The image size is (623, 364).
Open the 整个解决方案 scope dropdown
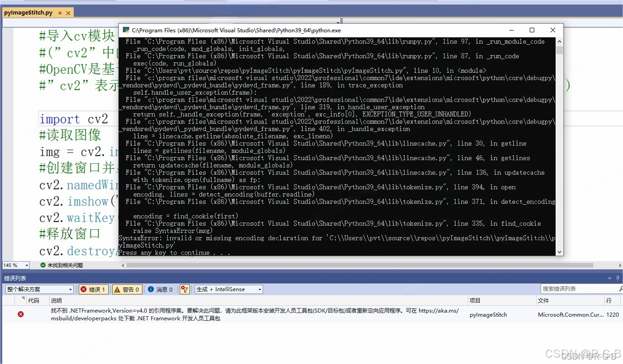[x=39, y=289]
